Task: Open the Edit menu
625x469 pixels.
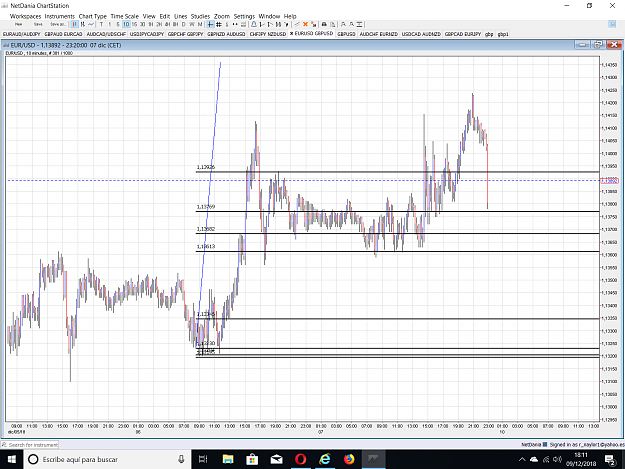Action: (x=165, y=16)
